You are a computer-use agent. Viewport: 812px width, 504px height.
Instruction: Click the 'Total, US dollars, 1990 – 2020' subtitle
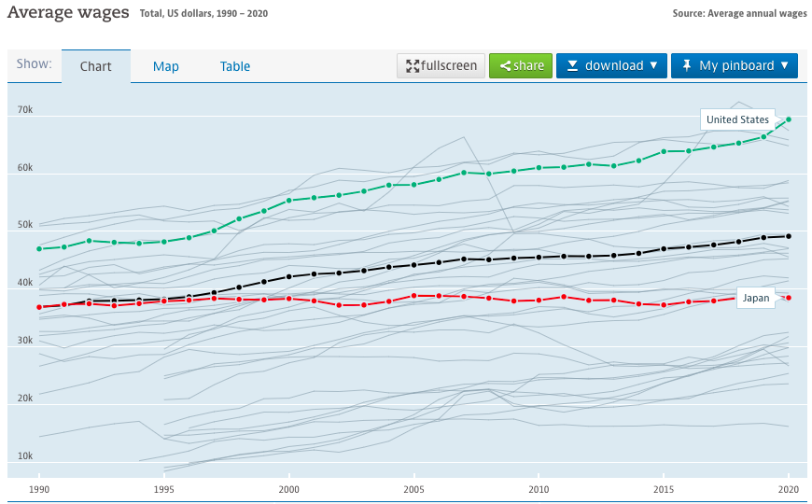point(203,13)
